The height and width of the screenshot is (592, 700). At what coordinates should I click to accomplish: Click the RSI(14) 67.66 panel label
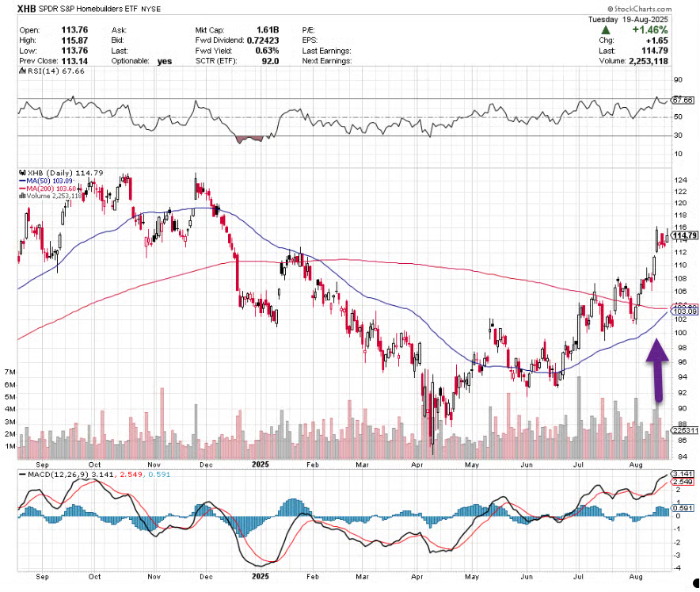click(55, 71)
